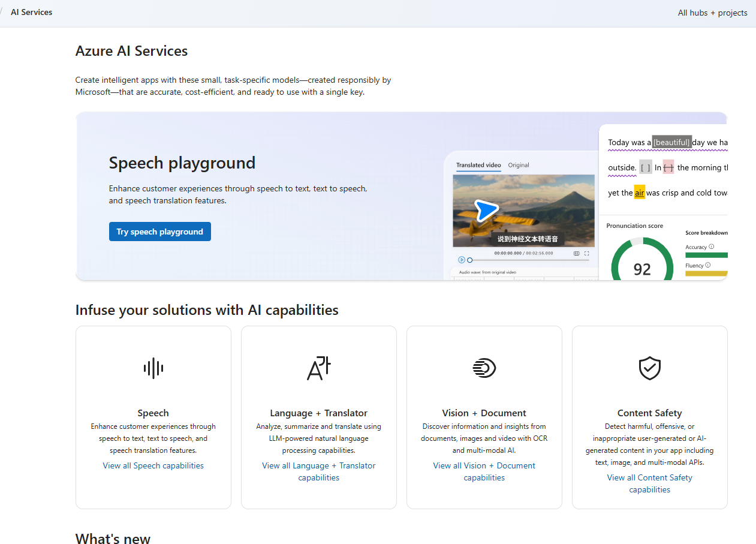Click the green Accuracy score bar

point(707,255)
